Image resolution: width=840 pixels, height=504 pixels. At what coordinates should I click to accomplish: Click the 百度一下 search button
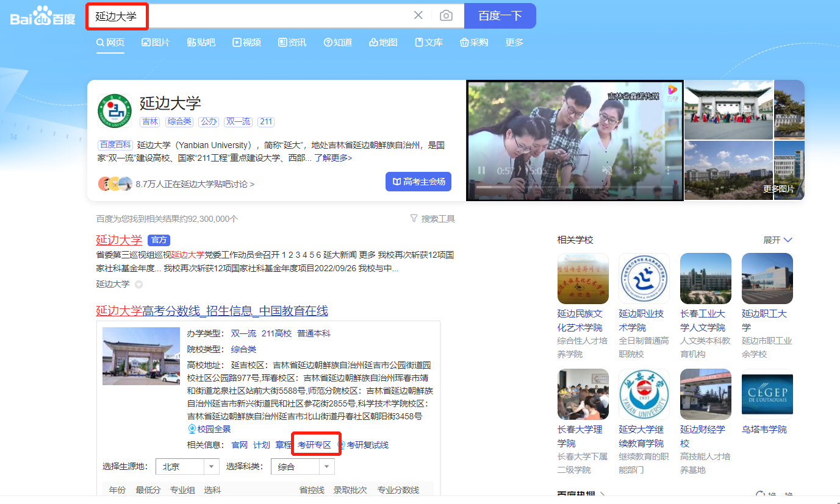(500, 16)
